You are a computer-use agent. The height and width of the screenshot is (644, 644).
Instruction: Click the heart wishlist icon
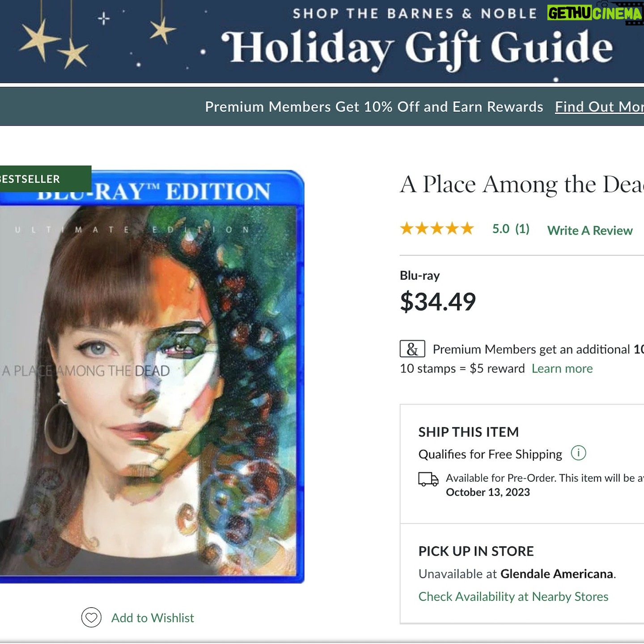[x=91, y=618]
